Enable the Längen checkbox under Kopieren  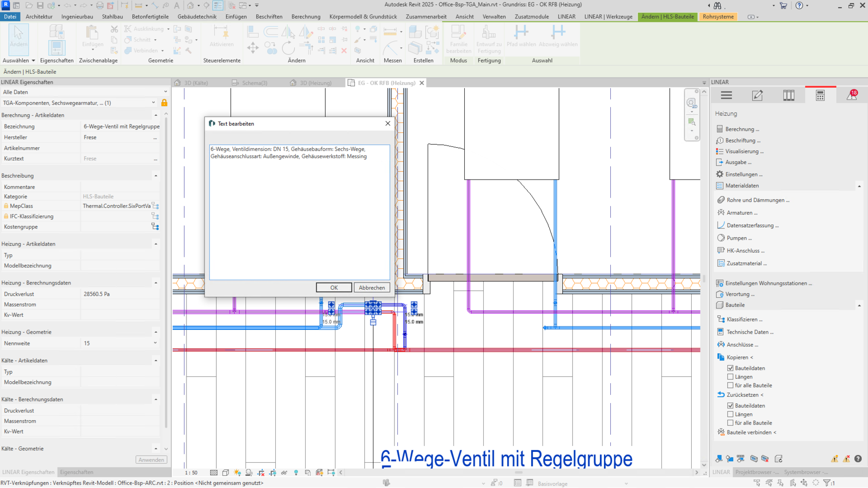click(x=730, y=377)
